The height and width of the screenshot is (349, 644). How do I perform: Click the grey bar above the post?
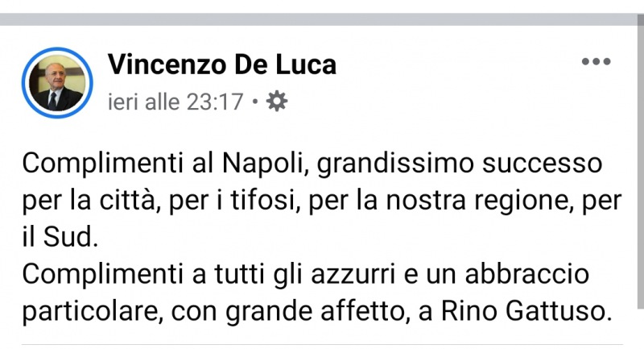(322, 19)
